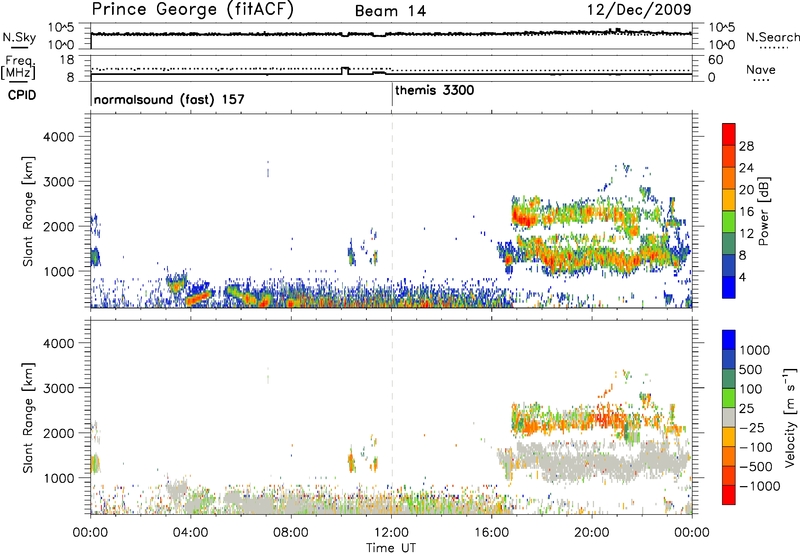Click the '500' tick on Velocity colorbar
Screen dimensions: 800x554
click(751, 369)
